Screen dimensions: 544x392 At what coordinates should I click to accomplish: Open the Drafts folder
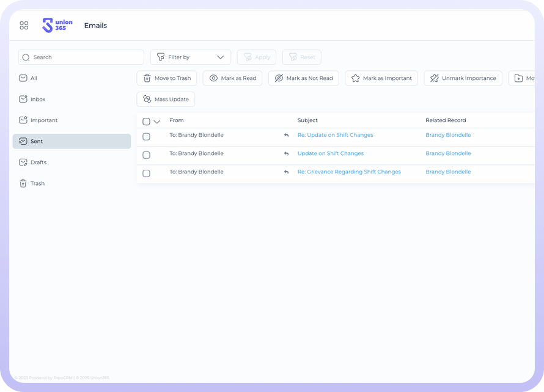pos(38,162)
